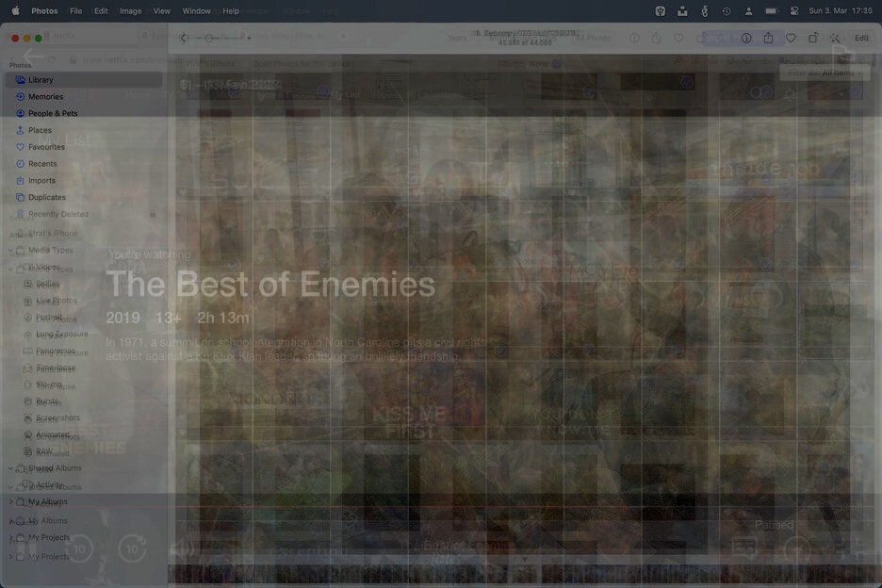Open Control Centre in the menu bar
The height and width of the screenshot is (588, 882).
click(x=793, y=10)
